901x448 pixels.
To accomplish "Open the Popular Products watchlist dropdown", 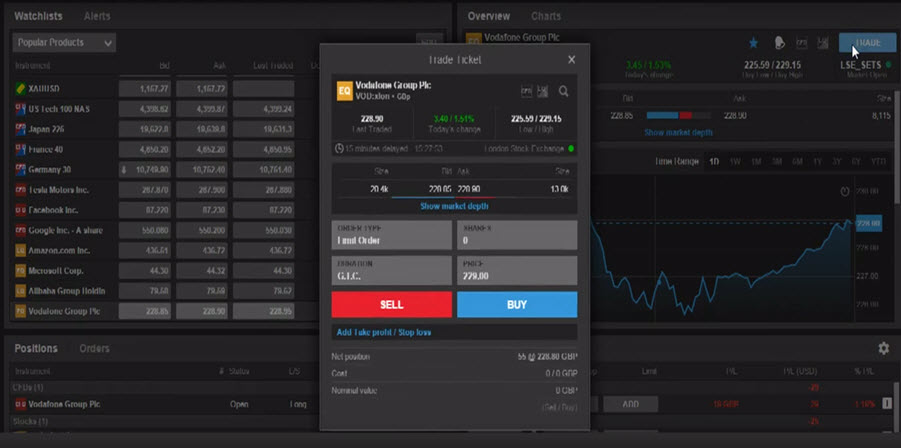I will [x=64, y=43].
